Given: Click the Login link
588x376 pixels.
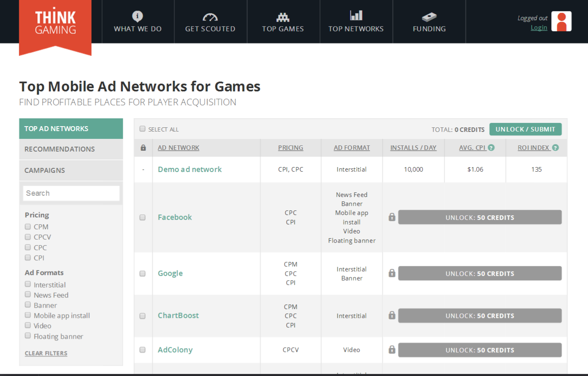Looking at the screenshot, I should click(539, 27).
